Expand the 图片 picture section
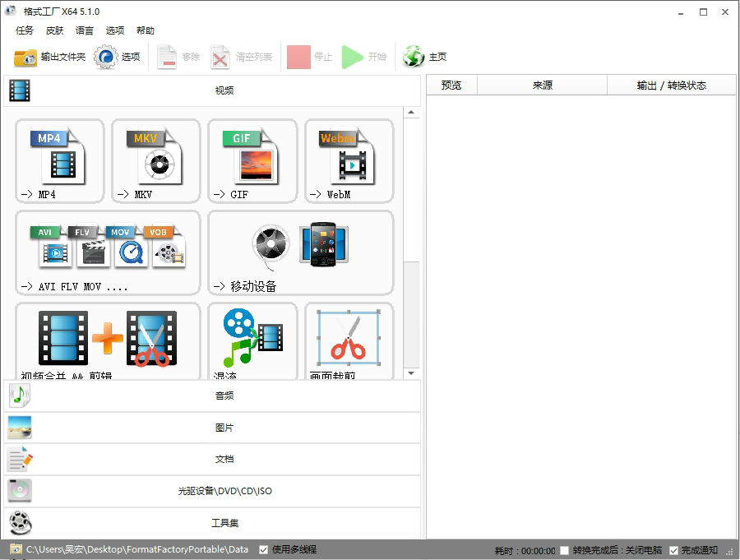This screenshot has height=560, width=740. [x=212, y=428]
